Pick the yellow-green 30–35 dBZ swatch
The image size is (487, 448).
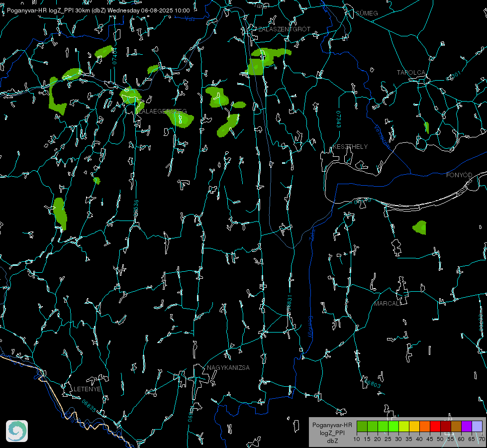pyautogui.click(x=404, y=426)
